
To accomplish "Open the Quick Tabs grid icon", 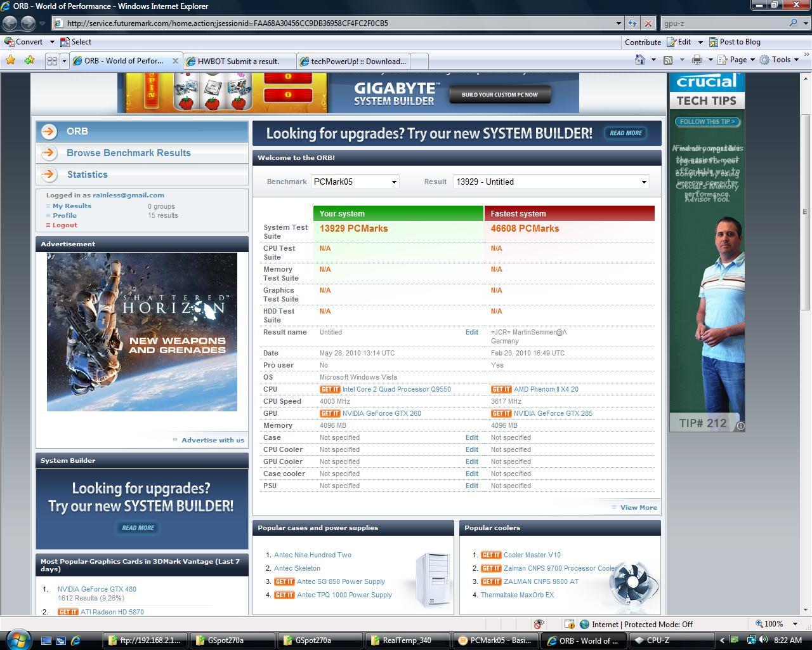I will (x=52, y=61).
